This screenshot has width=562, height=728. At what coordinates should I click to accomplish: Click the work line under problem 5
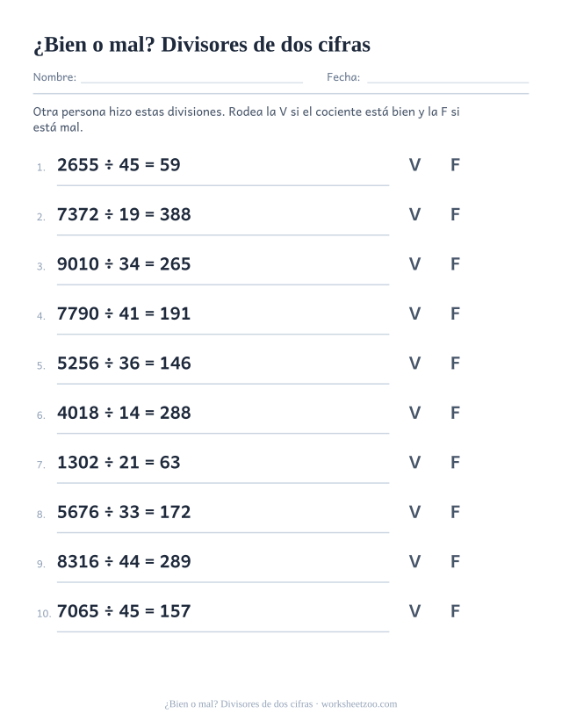point(223,384)
